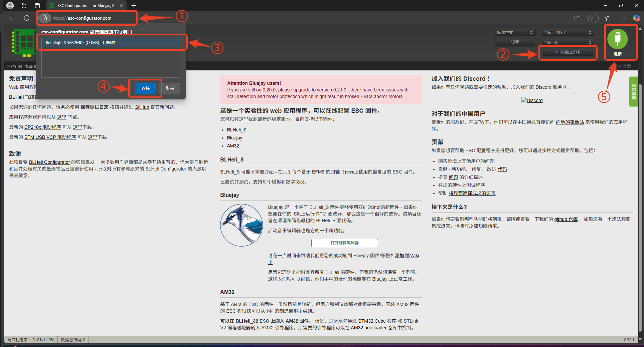
Task: Click the green 更新日志 side tab
Action: tap(633, 91)
